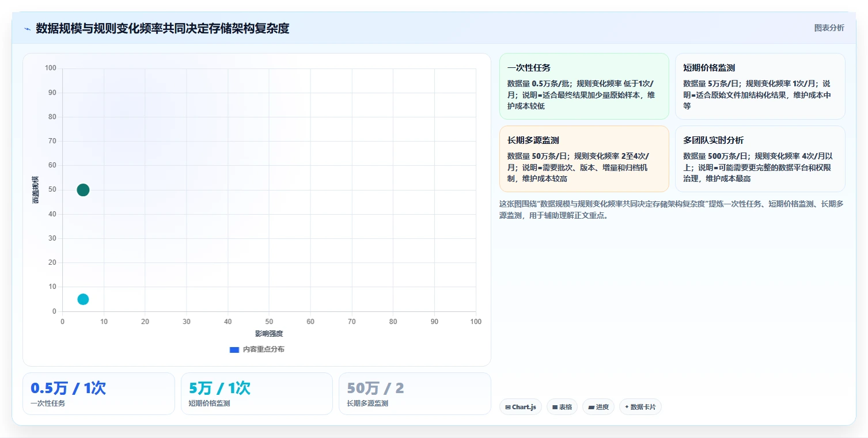Click the 图表分析 label in the header
This screenshot has width=868, height=438.
829,28
